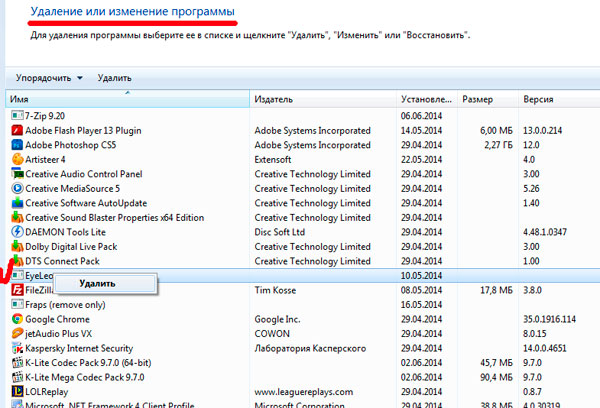Click the K-Lite Codec Pack 64-bit icon

tap(17, 362)
